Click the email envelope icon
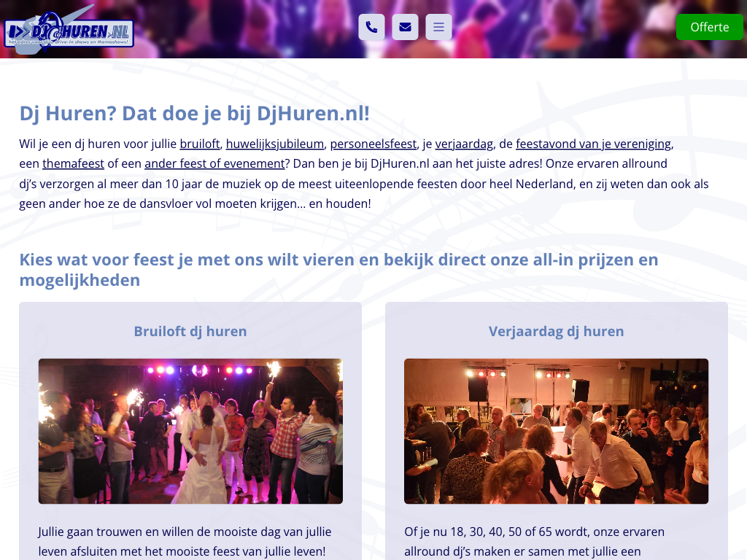The width and height of the screenshot is (747, 560). point(405,27)
